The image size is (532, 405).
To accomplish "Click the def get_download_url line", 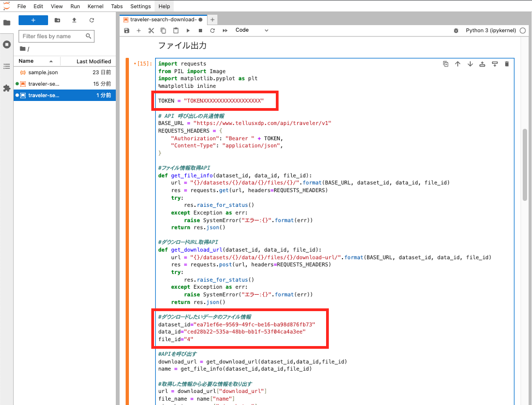I will pyautogui.click(x=240, y=250).
